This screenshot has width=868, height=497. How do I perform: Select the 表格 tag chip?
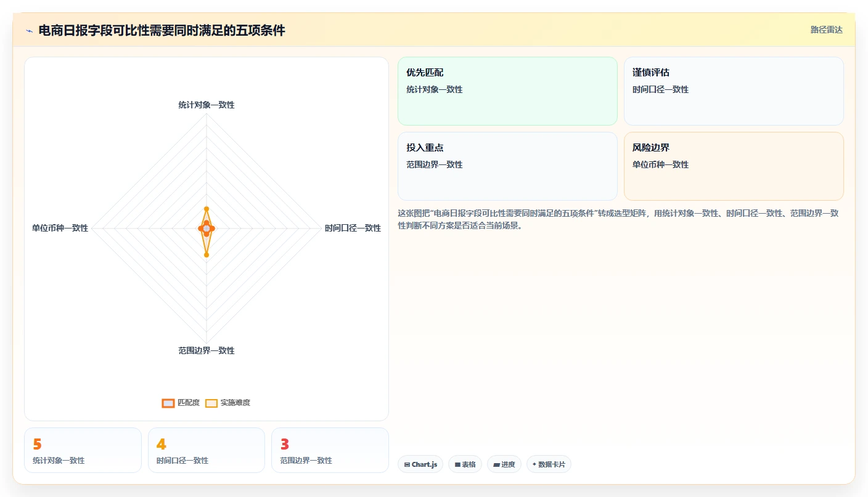tap(465, 464)
